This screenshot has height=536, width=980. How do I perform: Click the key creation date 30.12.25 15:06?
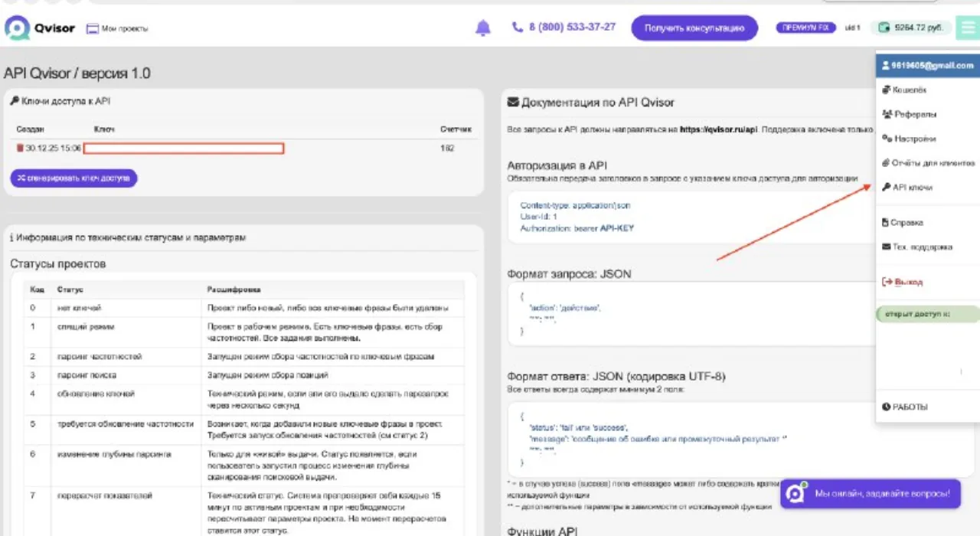[x=53, y=148]
